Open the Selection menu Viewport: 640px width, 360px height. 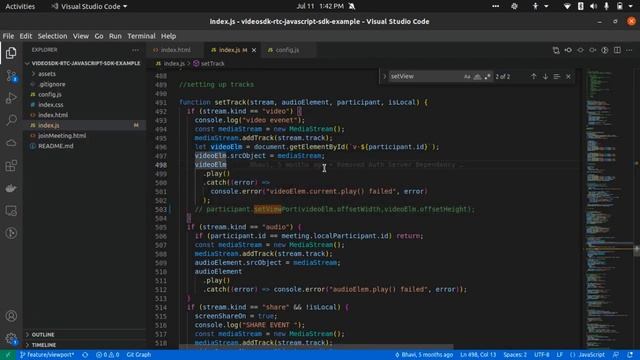click(52, 36)
